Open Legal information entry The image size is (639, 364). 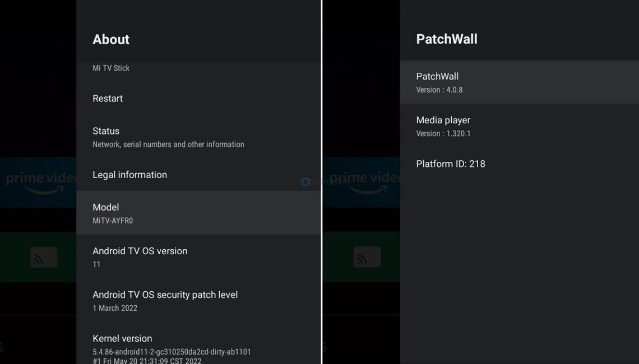[129, 175]
